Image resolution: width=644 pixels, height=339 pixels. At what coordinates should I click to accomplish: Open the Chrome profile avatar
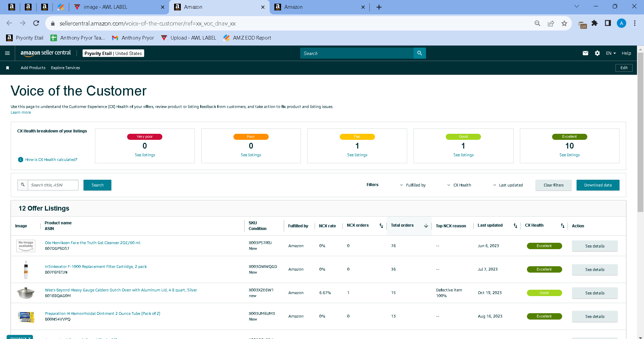622,23
